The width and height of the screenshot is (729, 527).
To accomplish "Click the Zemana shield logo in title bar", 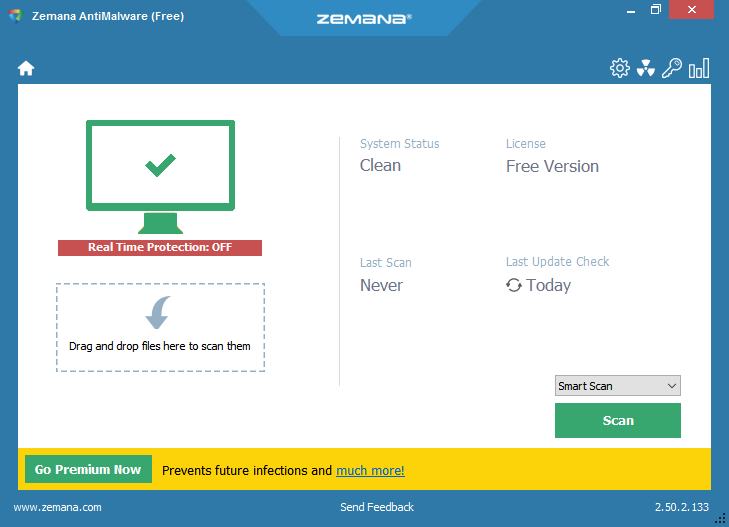I will pos(15,16).
